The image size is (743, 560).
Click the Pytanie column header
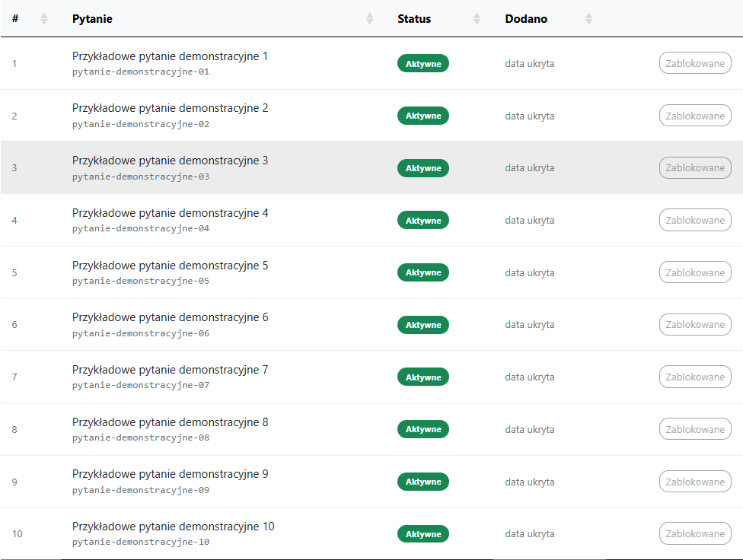click(92, 19)
